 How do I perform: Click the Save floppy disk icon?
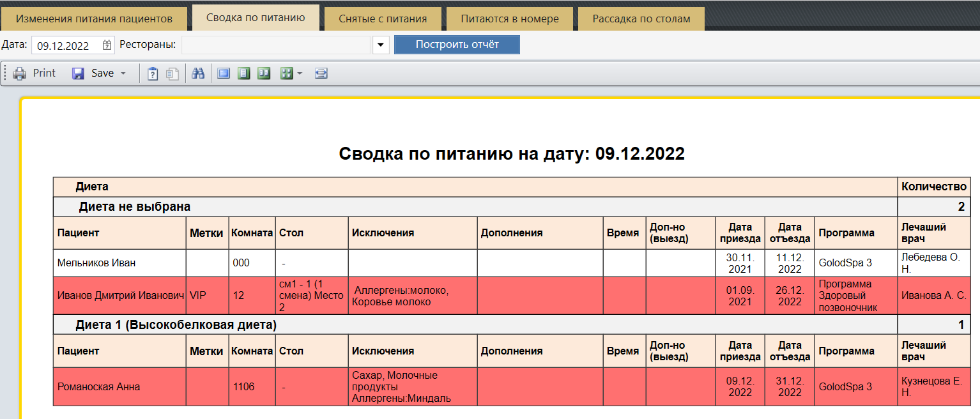(x=78, y=73)
